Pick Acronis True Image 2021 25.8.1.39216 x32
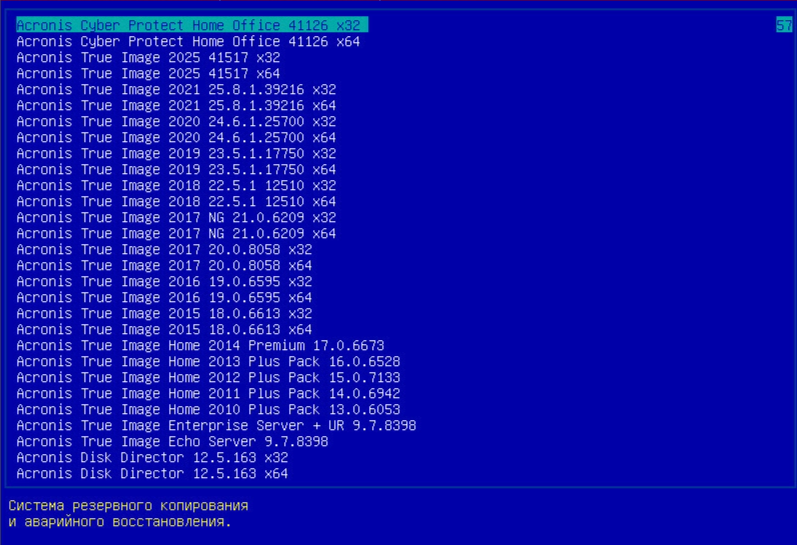 176,89
